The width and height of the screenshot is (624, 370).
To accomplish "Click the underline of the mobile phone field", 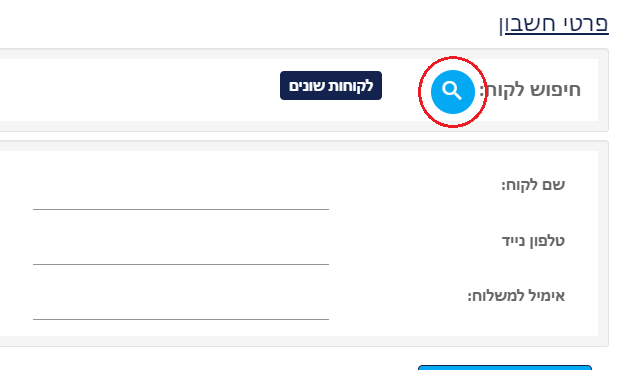I will coord(181,264).
